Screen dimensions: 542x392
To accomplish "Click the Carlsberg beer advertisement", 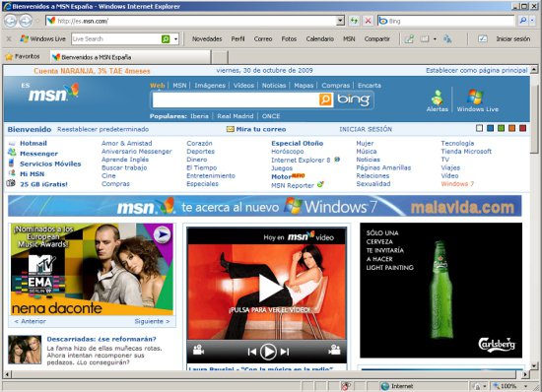I will coord(441,291).
